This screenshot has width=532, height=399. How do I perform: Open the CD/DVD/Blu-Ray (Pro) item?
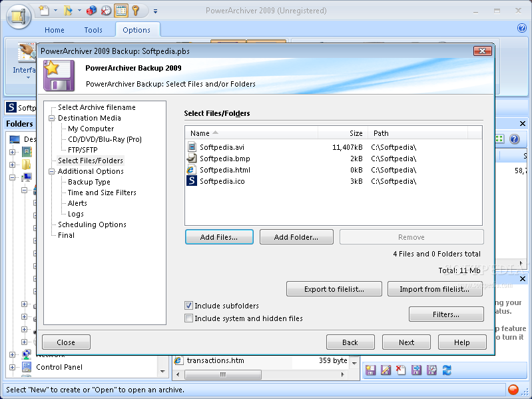(105, 139)
